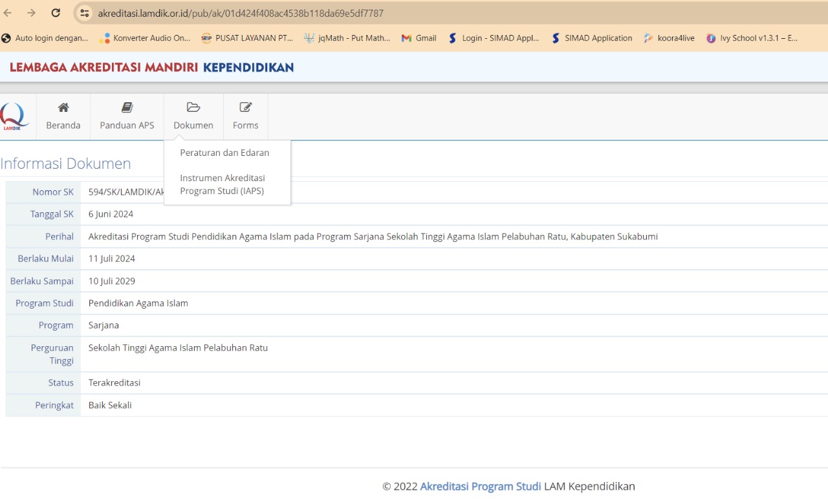The width and height of the screenshot is (828, 504).
Task: Click the 'Perihal' row label
Action: coord(60,237)
